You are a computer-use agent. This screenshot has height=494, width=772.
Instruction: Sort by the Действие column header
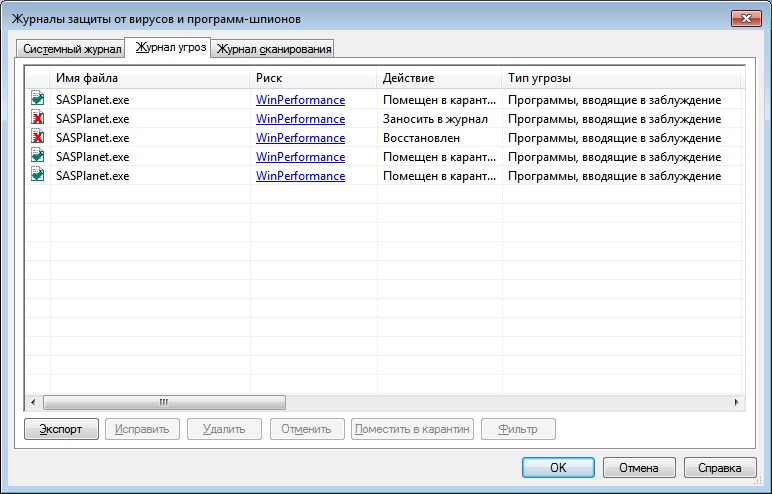click(x=439, y=78)
